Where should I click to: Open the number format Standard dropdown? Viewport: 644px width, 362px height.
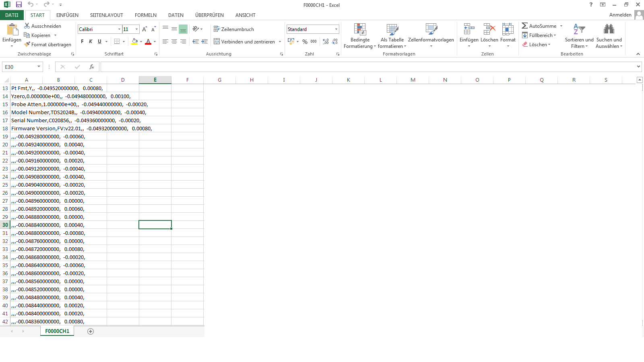pos(336,29)
